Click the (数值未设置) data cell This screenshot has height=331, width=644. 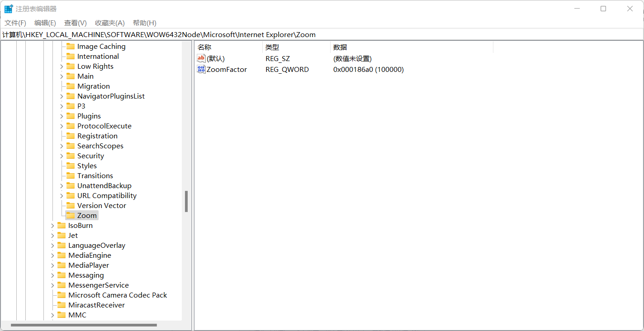tap(352, 58)
